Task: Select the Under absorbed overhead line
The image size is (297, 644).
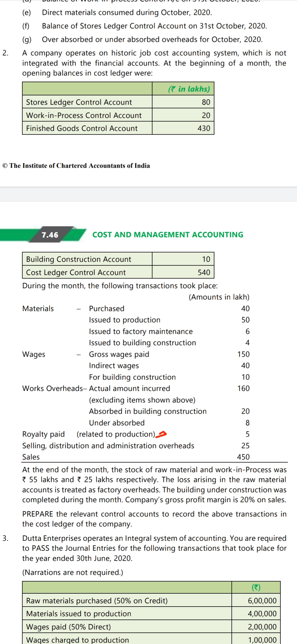Action: tap(117, 423)
